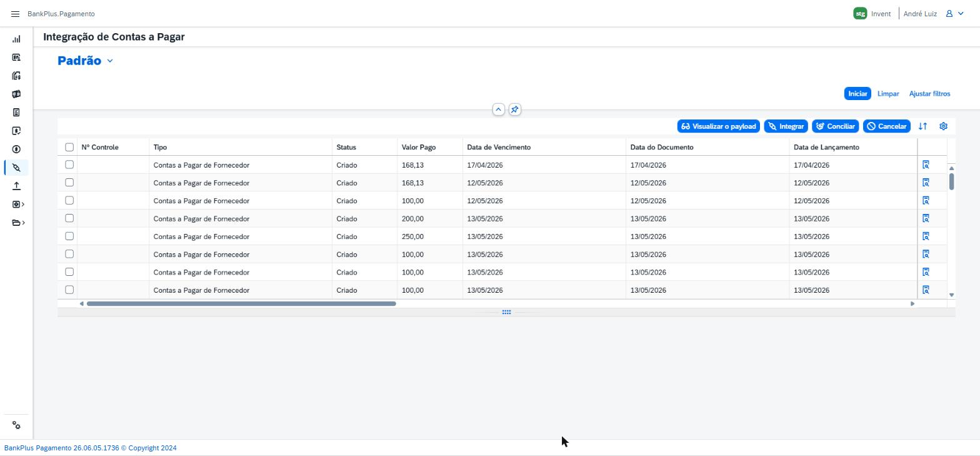This screenshot has width=980, height=456.
Task: Open details icon for 168,13 12/05/2026 row
Action: pos(926,183)
